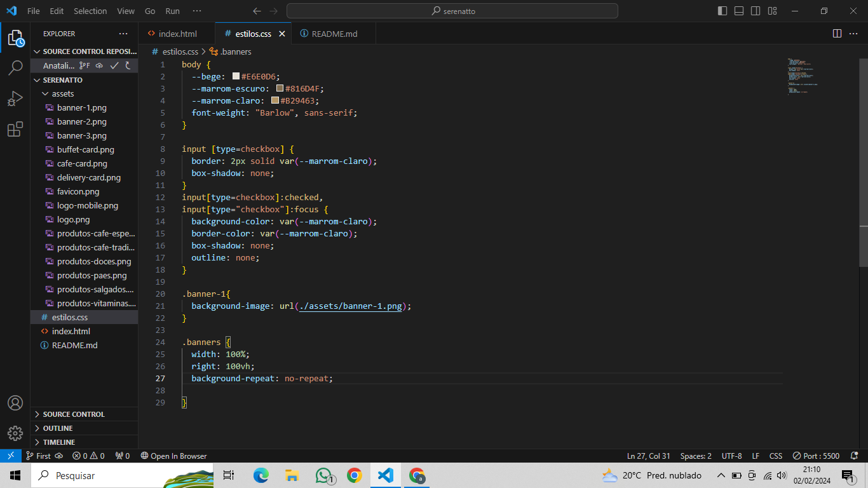Screen dimensions: 868x488
Task: Open the Go menu
Action: [x=150, y=11]
